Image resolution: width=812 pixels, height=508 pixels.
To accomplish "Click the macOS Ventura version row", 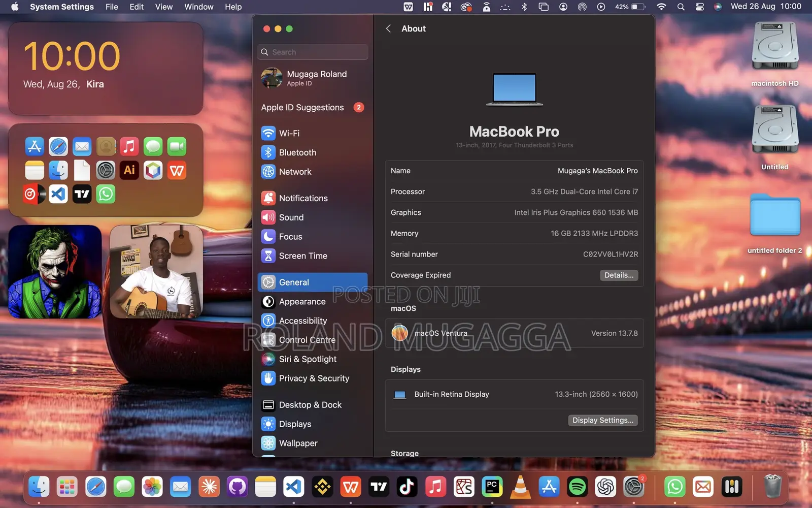I will click(x=514, y=333).
